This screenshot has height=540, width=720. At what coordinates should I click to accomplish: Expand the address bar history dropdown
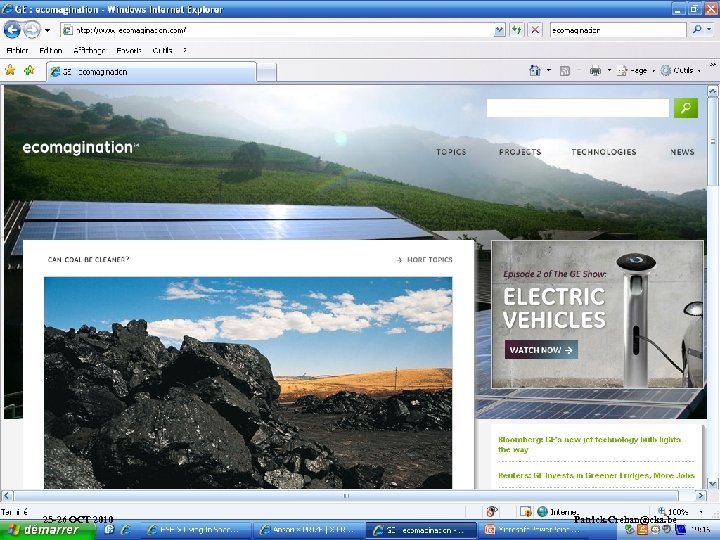pyautogui.click(x=499, y=30)
